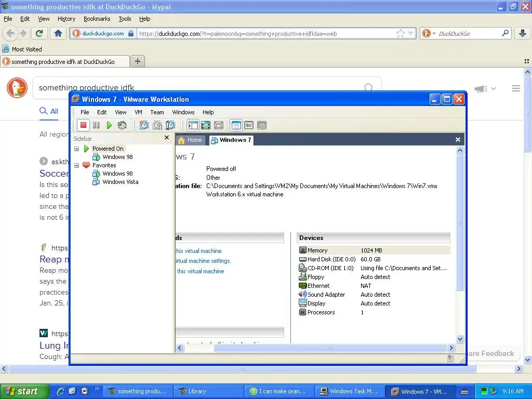Click the Floppy device row
The width and height of the screenshot is (532, 399).
click(374, 277)
